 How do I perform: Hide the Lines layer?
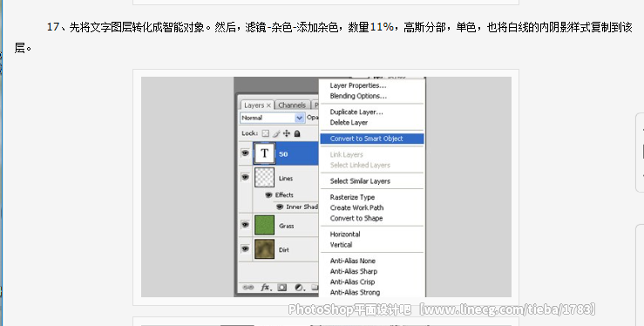pyautogui.click(x=245, y=177)
